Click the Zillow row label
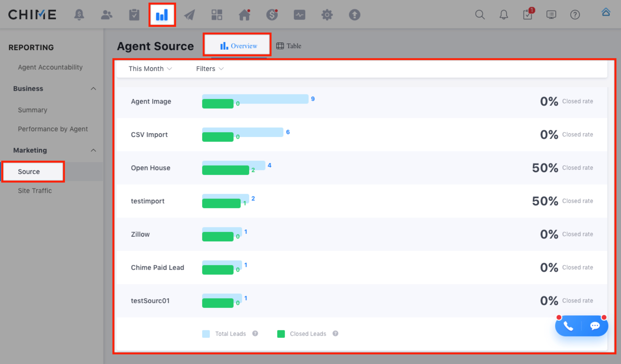Image resolution: width=621 pixels, height=364 pixels. coord(140,234)
